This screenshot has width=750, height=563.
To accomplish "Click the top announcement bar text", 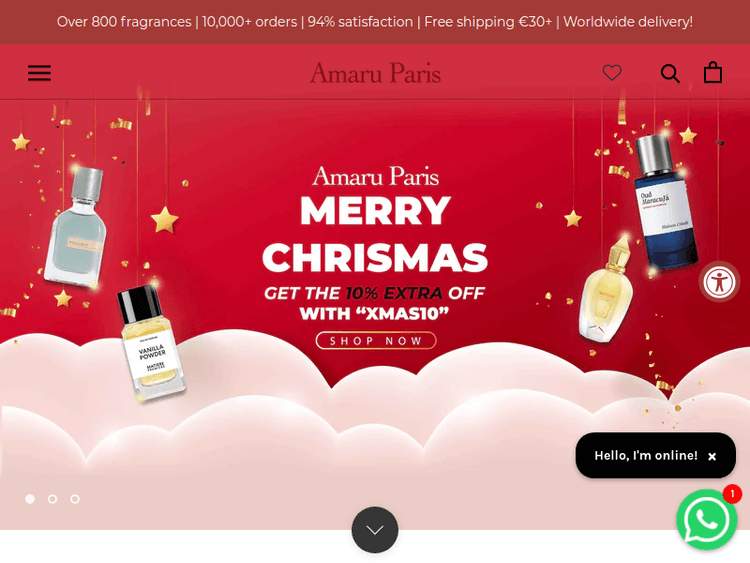I will click(375, 22).
